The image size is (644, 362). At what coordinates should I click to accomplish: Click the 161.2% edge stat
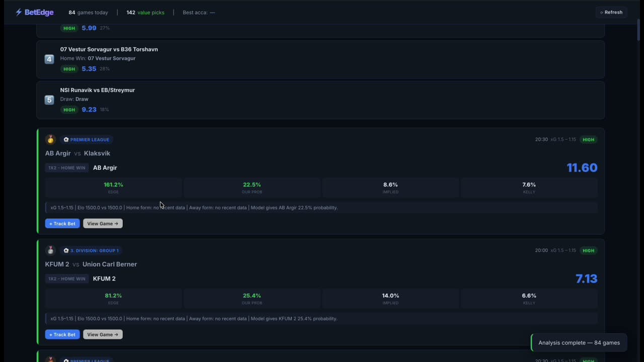113,187
